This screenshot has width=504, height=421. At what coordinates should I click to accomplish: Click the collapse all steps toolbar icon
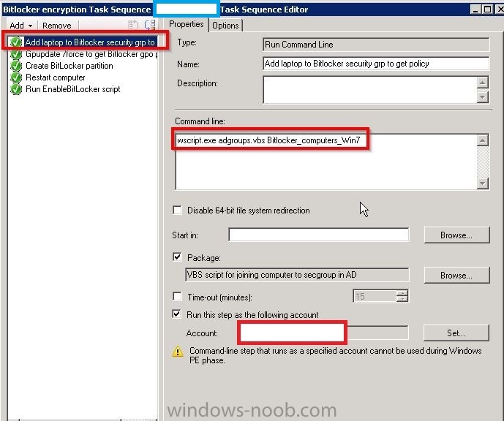point(150,25)
